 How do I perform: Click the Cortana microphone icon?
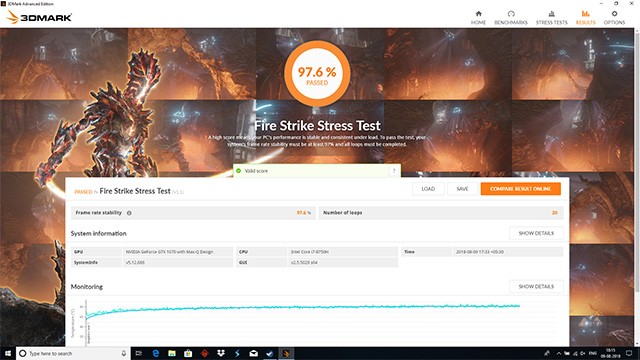124,353
